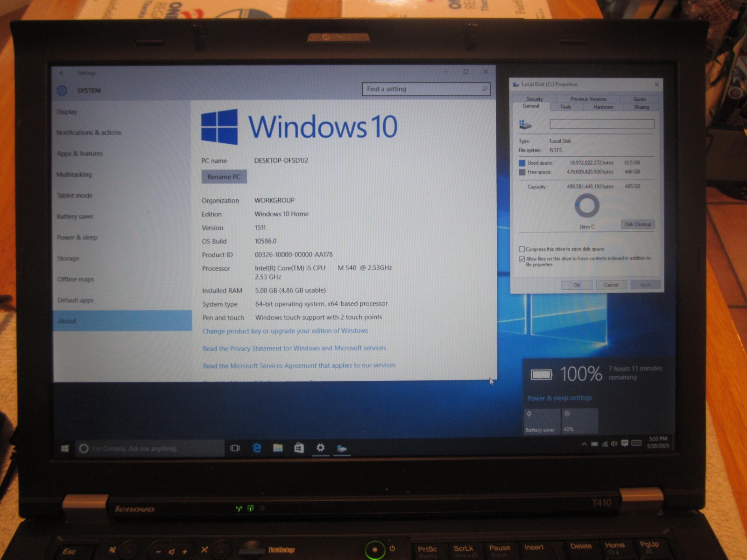Enable Compress this drive checkbox
This screenshot has width=747, height=560.
(x=522, y=249)
